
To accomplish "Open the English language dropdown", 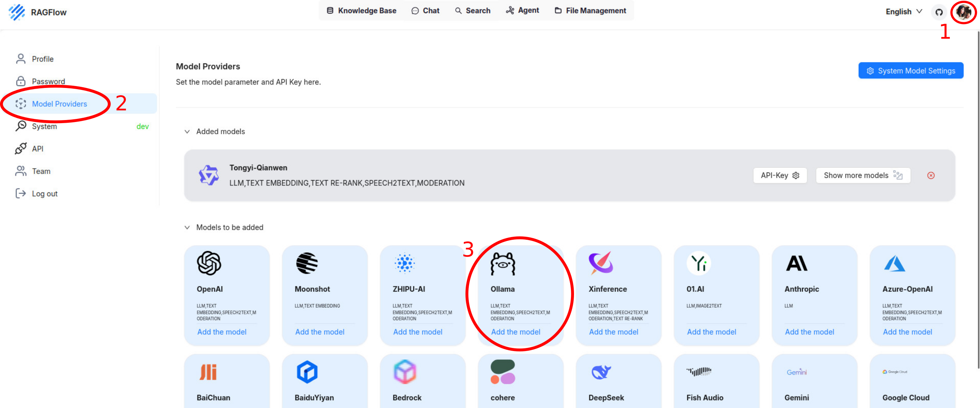I will coord(903,11).
